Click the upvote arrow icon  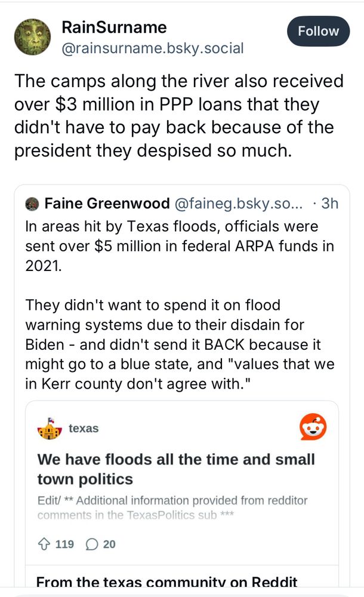click(x=44, y=544)
